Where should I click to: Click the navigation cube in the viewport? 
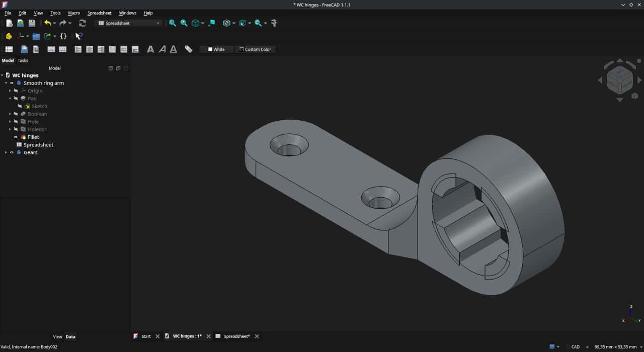click(619, 79)
